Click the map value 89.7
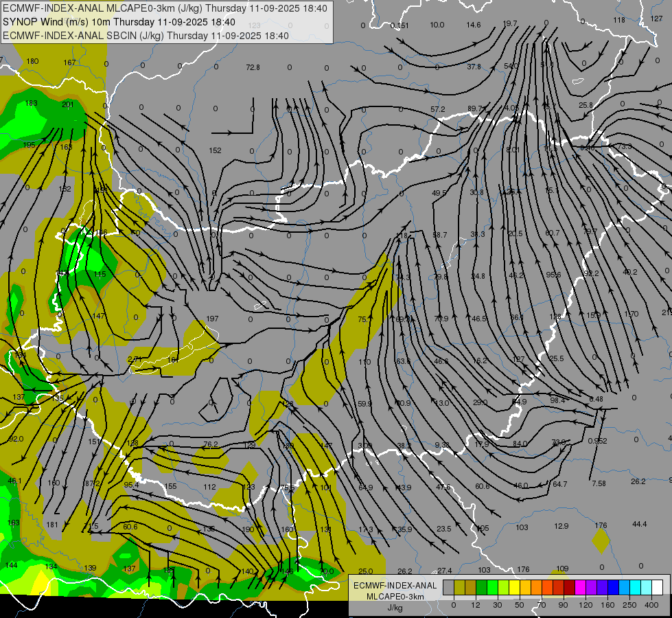This screenshot has width=672, height=618. click(475, 108)
